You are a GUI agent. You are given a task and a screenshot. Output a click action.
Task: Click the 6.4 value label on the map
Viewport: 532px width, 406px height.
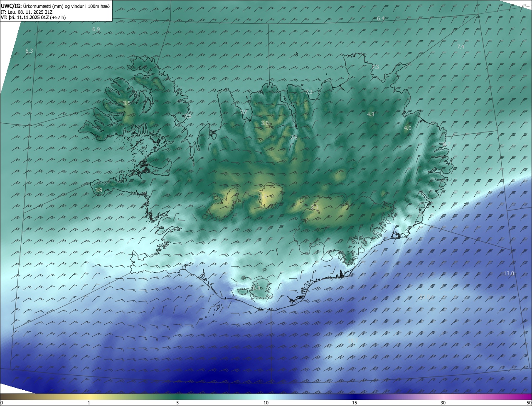(381, 19)
